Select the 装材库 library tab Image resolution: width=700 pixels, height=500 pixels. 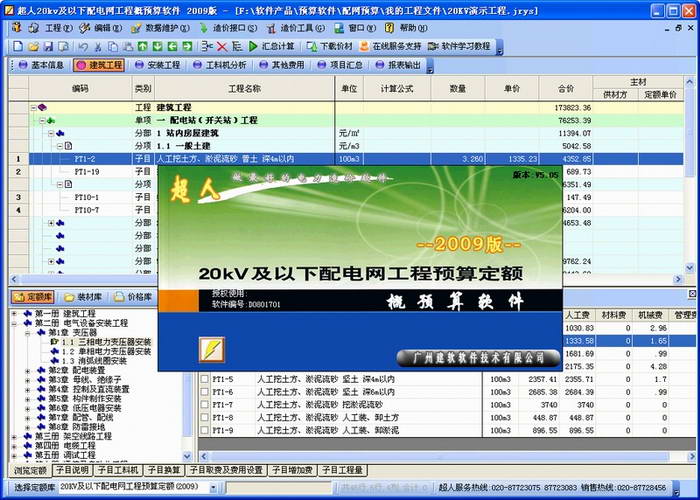click(83, 297)
